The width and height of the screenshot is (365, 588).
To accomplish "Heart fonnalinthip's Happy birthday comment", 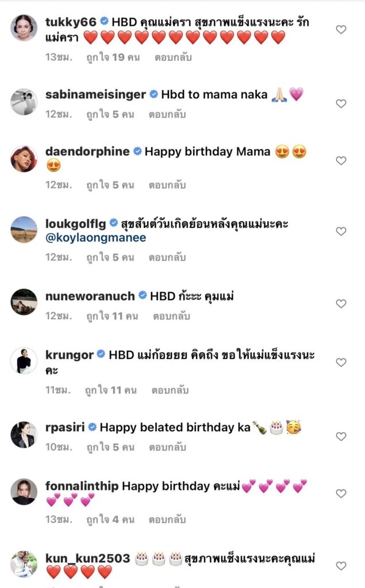I will pyautogui.click(x=341, y=493).
